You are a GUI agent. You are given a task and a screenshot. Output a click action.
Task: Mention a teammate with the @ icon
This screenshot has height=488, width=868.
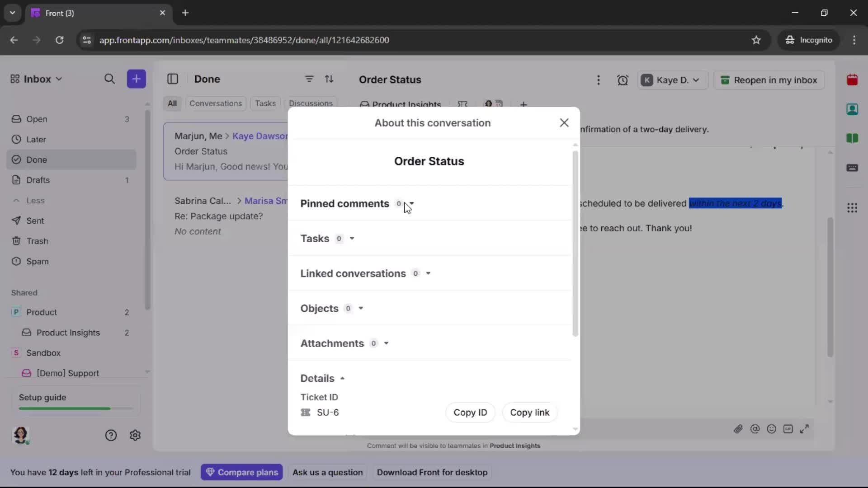pyautogui.click(x=755, y=429)
